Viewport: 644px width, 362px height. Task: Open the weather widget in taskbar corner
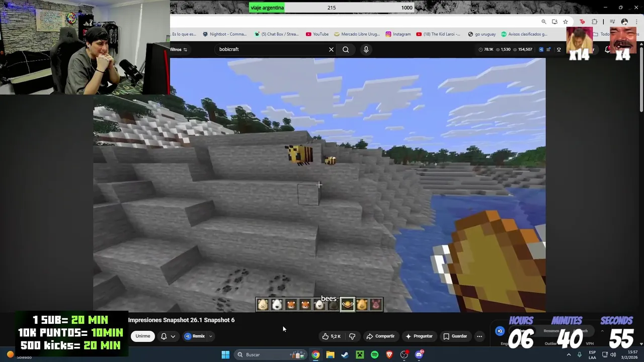[19, 355]
